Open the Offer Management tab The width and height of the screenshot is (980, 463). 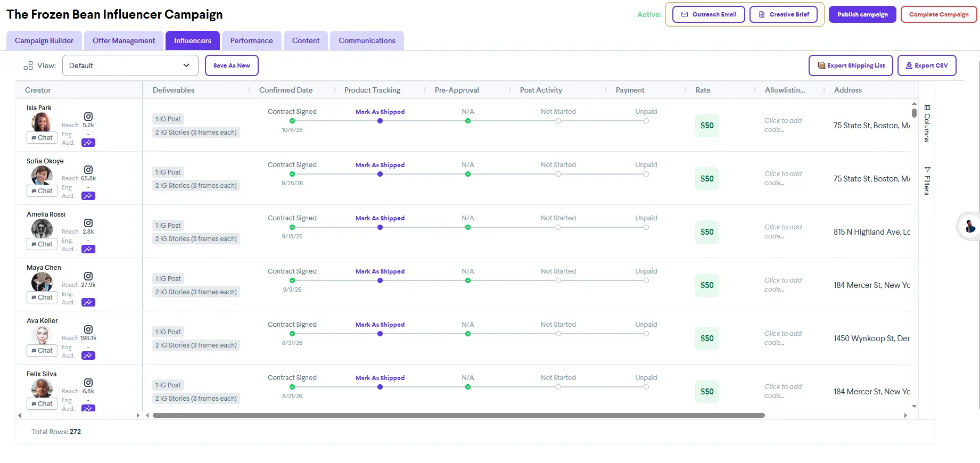[123, 40]
